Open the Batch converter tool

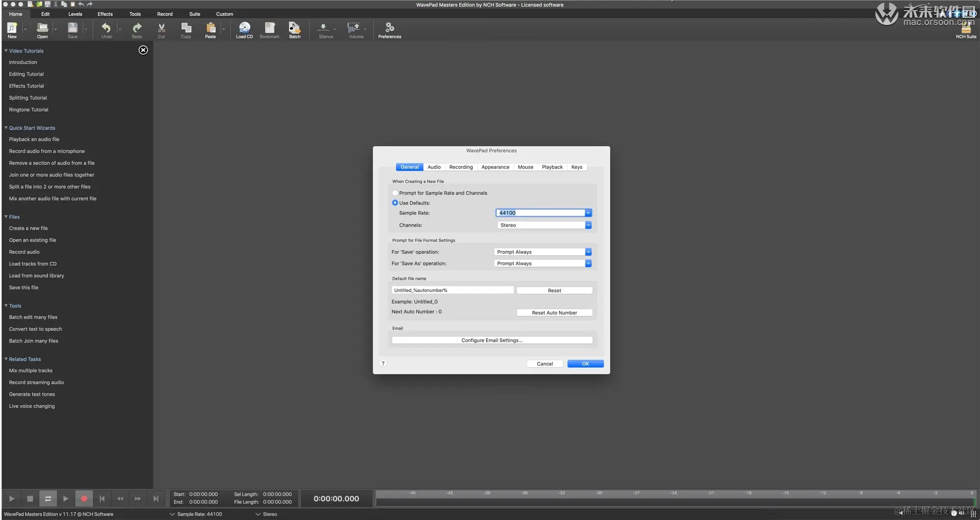[295, 30]
